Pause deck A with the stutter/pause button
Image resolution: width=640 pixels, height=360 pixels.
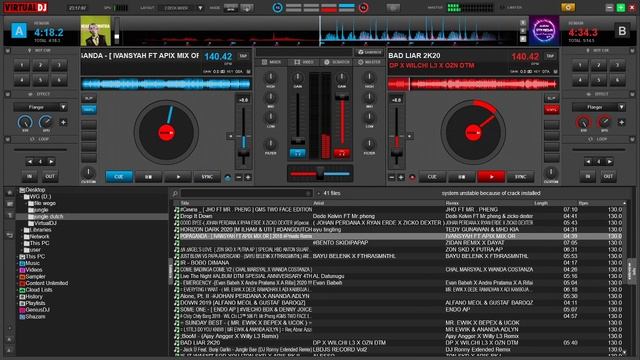tap(148, 177)
